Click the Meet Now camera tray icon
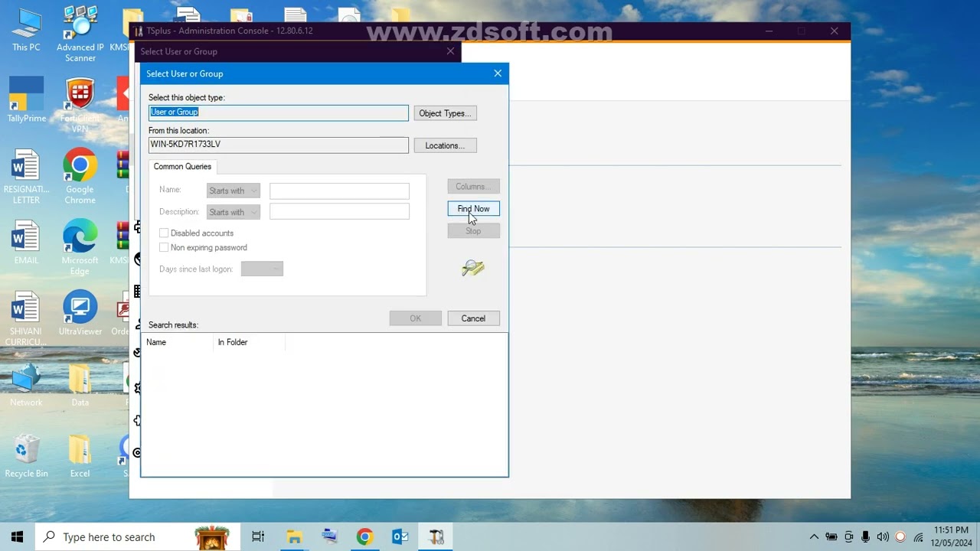The width and height of the screenshot is (980, 551). pos(848,536)
